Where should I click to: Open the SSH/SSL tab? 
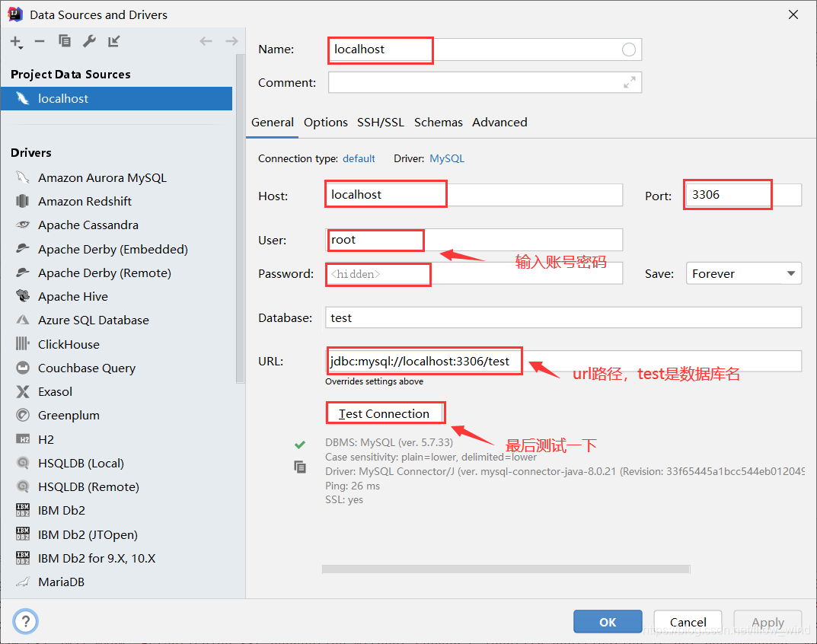pyautogui.click(x=381, y=122)
